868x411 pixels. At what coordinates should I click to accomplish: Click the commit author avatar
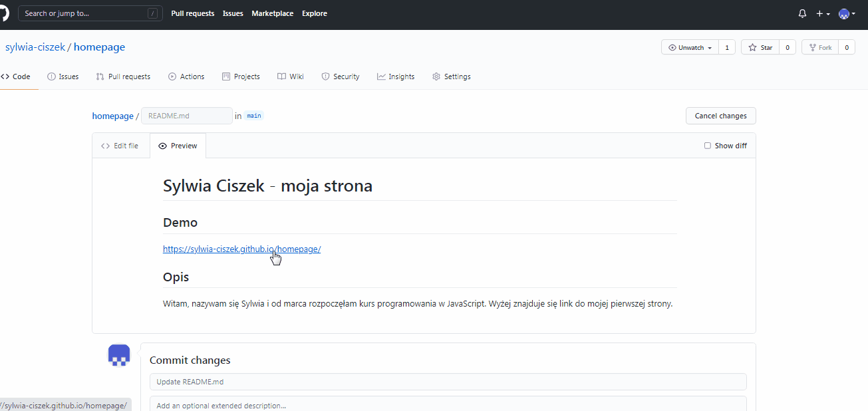(119, 355)
